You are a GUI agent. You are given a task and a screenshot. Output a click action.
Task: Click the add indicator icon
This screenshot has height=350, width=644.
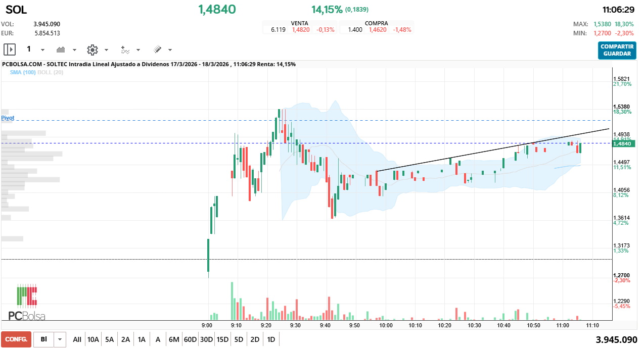point(125,49)
